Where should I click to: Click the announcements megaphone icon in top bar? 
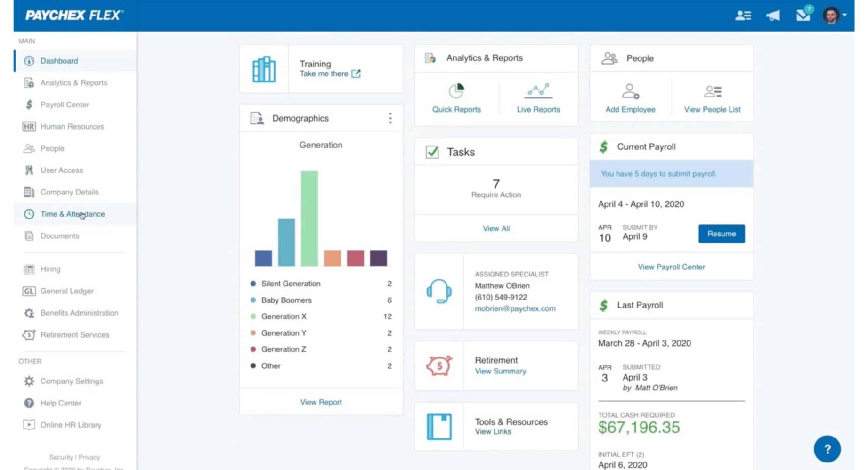tap(773, 15)
